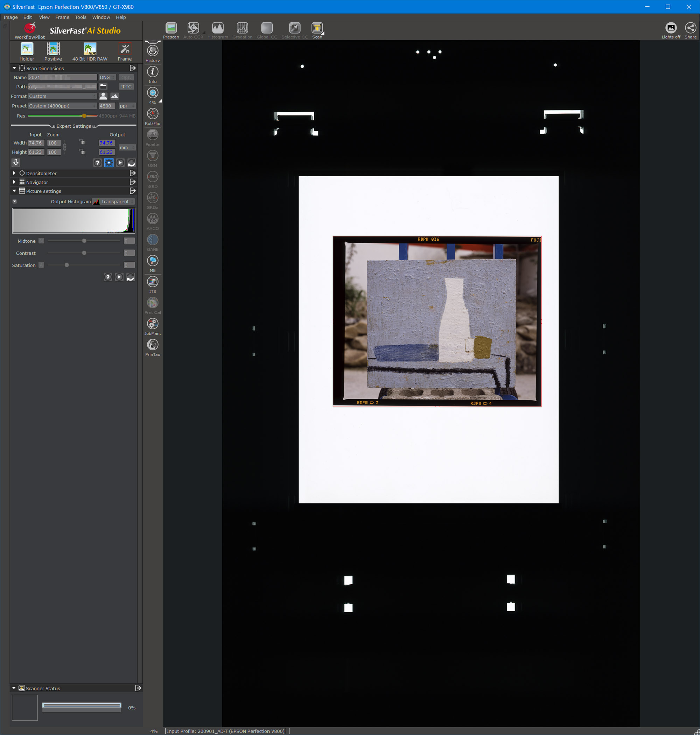700x735 pixels.
Task: Toggle the Midtone N button
Action: pos(41,241)
